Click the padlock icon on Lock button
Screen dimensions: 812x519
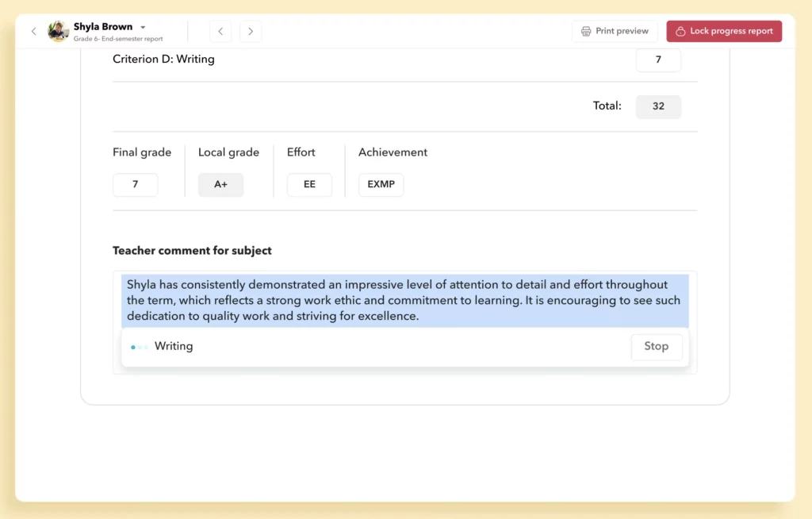point(680,32)
